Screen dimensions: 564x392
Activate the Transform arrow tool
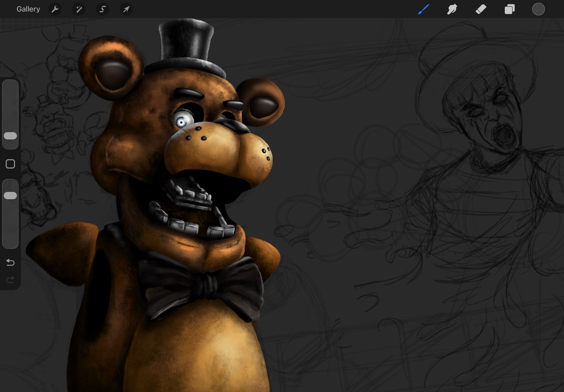tap(126, 9)
